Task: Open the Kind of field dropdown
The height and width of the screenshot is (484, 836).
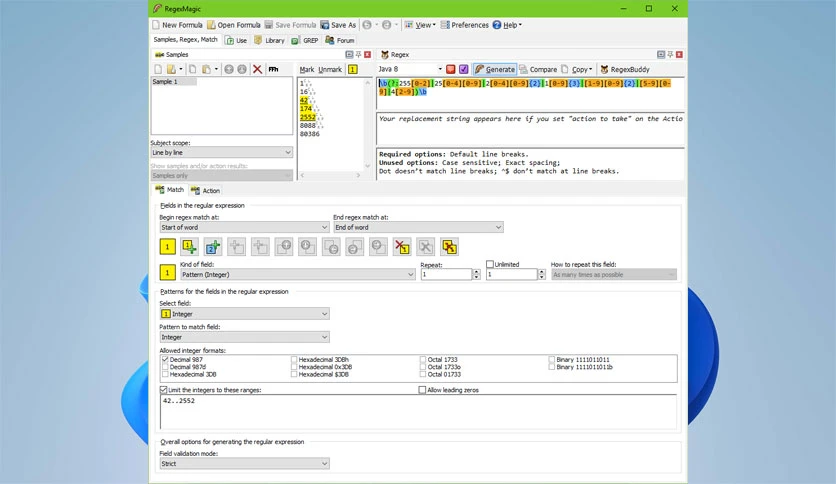Action: point(298,275)
